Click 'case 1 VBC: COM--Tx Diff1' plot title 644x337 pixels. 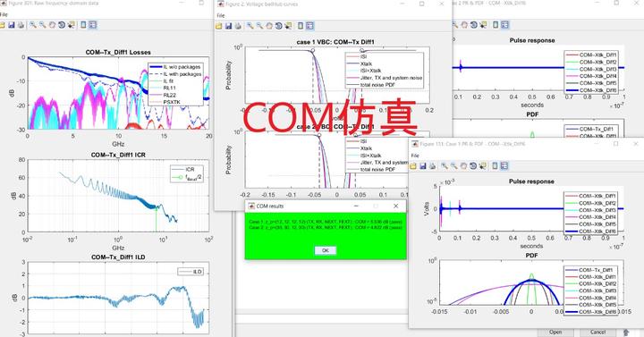pyautogui.click(x=335, y=42)
